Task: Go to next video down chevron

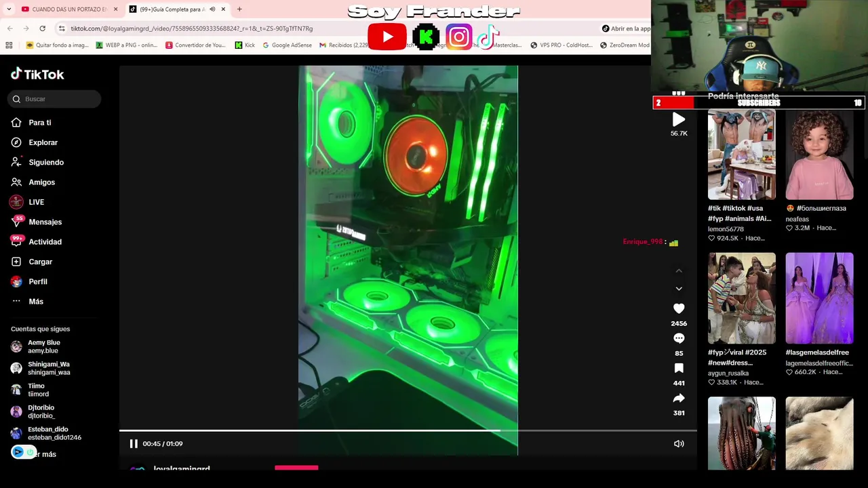Action: [679, 289]
